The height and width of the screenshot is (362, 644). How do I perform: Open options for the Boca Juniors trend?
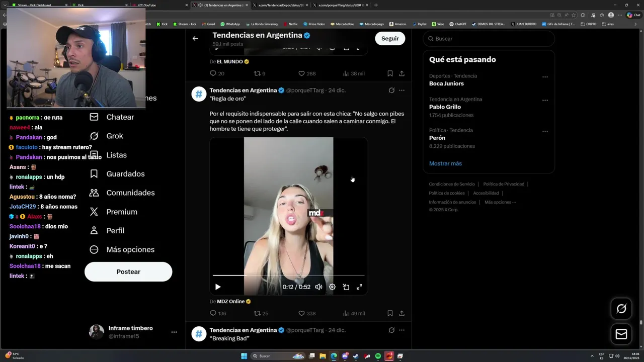pos(545,77)
